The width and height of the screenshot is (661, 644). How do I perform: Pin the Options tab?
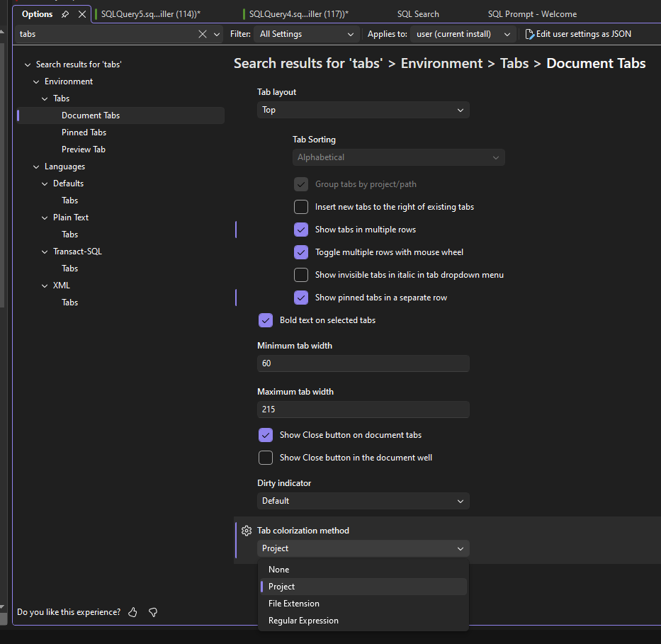point(65,14)
